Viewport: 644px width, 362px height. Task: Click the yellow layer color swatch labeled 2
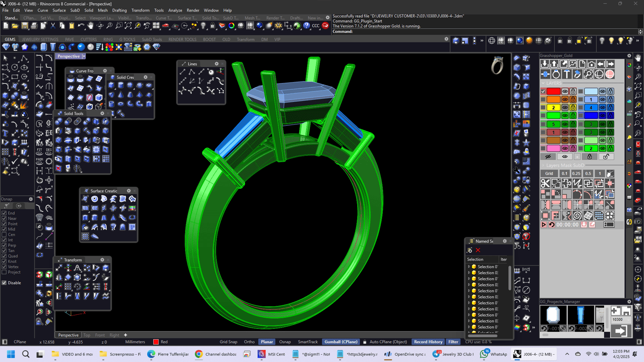553,108
